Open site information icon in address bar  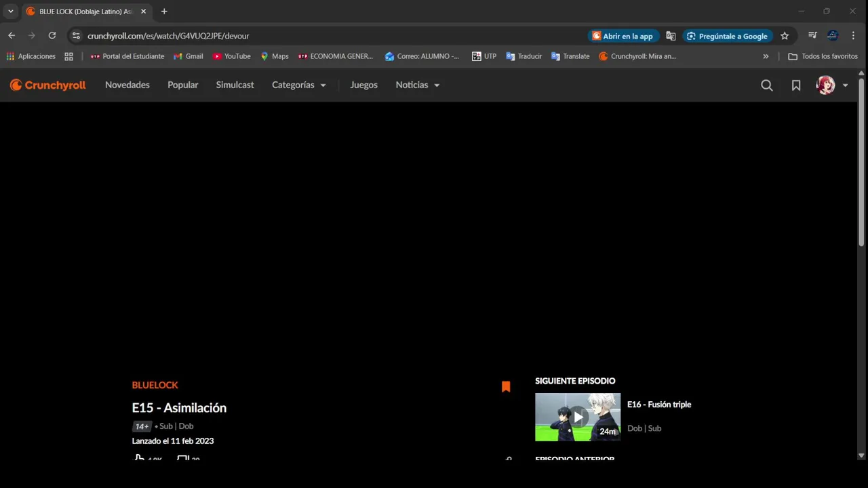point(76,36)
